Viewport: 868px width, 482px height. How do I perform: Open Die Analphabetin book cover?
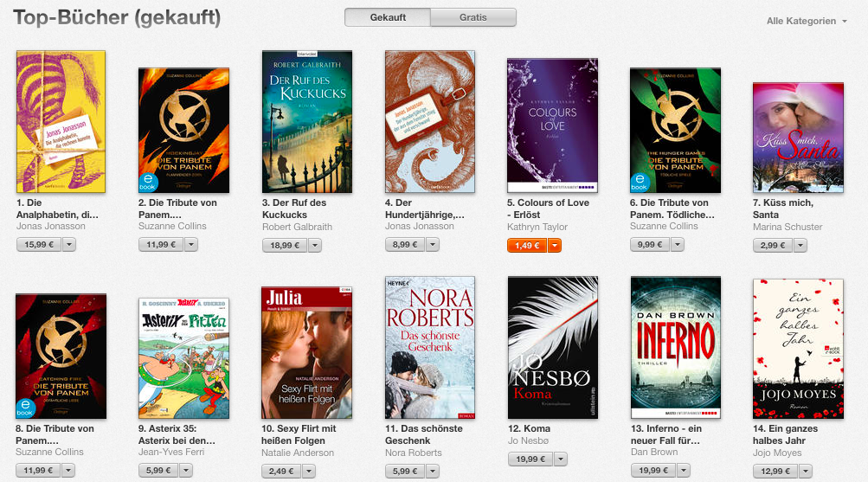tap(61, 122)
